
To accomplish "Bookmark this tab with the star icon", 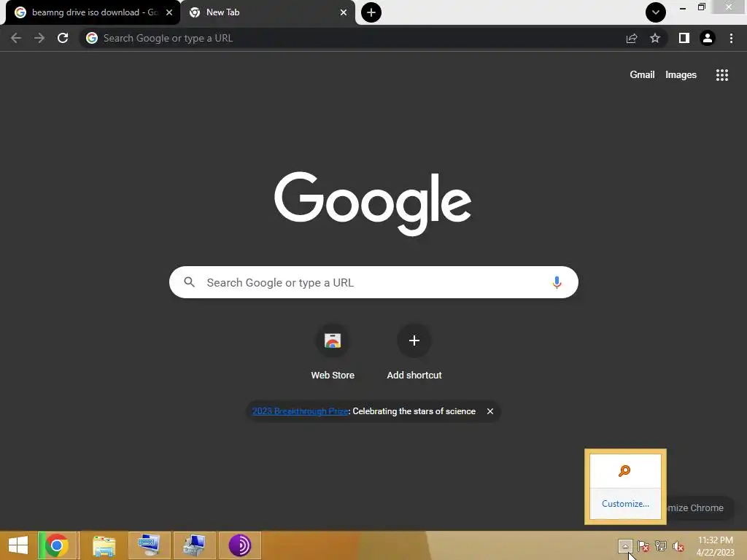I will point(655,38).
